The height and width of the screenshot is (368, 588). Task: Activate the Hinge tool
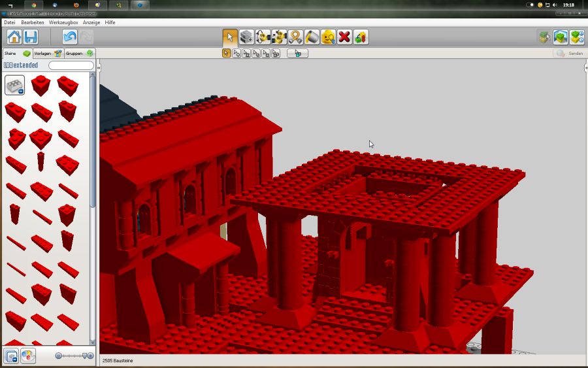click(263, 37)
